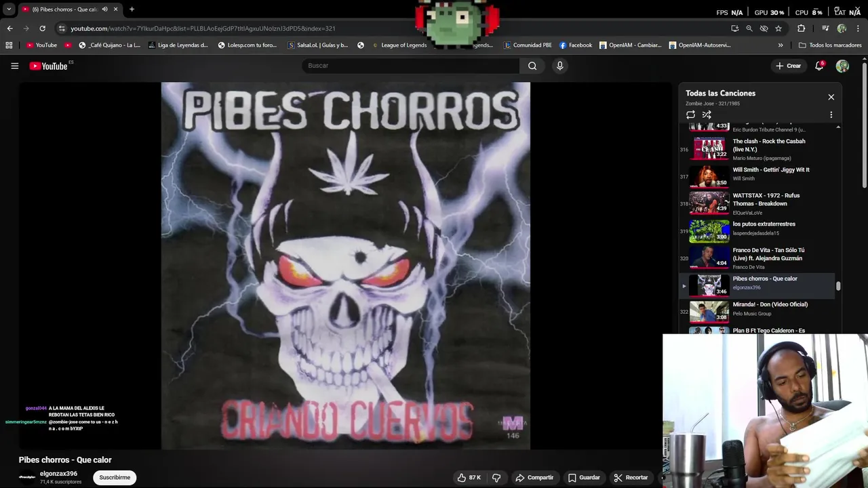The width and height of the screenshot is (868, 488).
Task: Save video with Guardar
Action: click(584, 478)
